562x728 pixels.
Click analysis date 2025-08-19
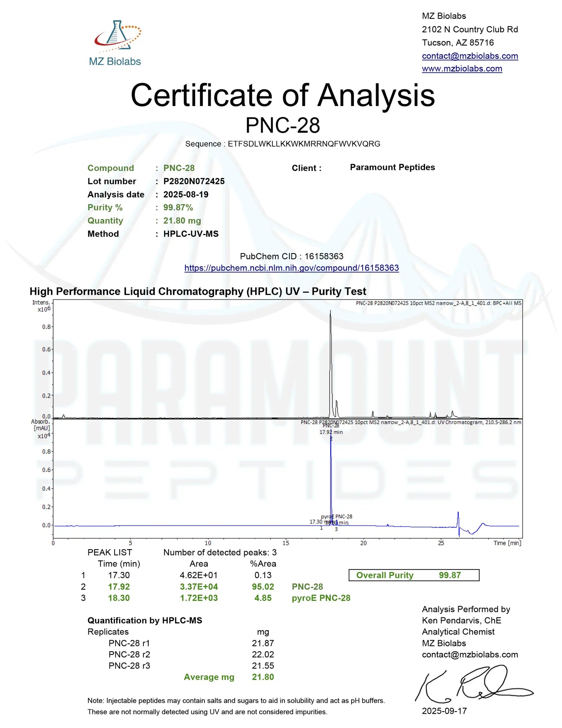[186, 195]
